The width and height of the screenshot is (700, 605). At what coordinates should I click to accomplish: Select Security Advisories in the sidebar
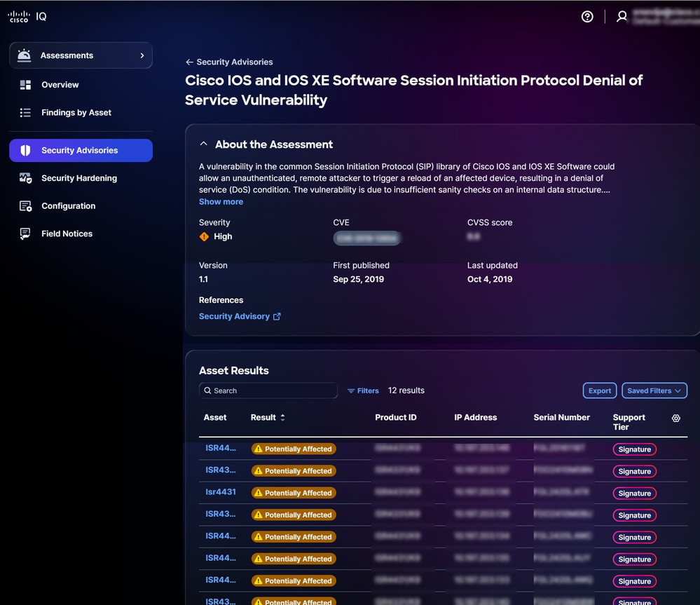[x=81, y=151]
